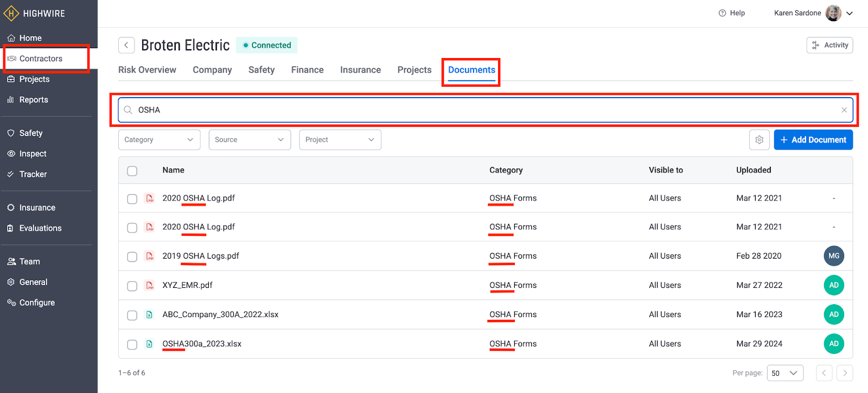Change the Per page 50 dropdown
Image resolution: width=868 pixels, height=393 pixels.
(785, 373)
